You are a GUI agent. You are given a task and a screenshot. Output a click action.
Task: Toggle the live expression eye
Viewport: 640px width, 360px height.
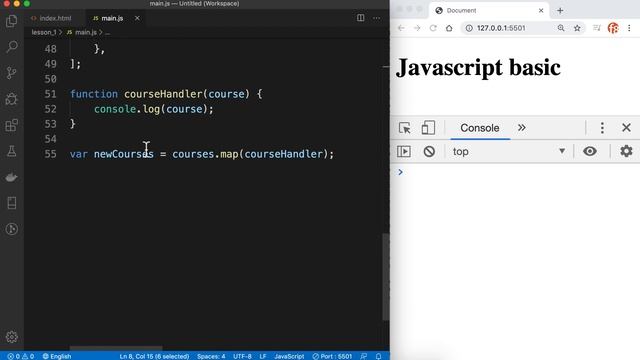[589, 151]
